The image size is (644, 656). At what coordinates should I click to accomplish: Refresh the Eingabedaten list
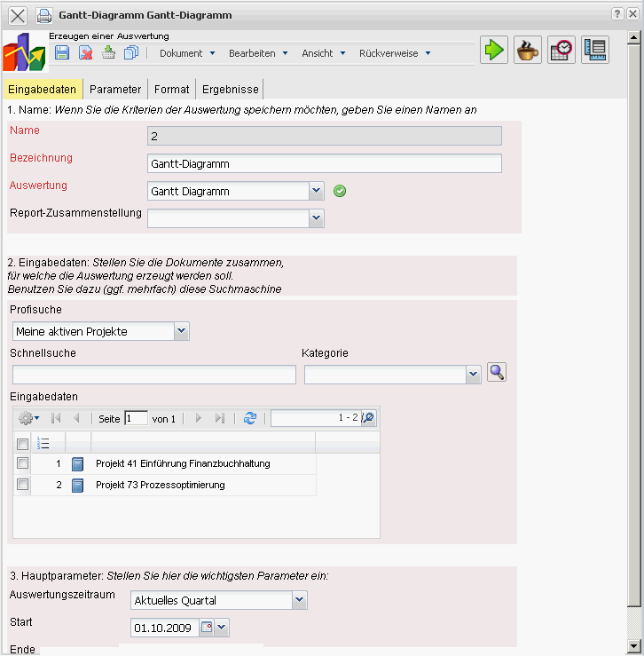pyautogui.click(x=249, y=418)
